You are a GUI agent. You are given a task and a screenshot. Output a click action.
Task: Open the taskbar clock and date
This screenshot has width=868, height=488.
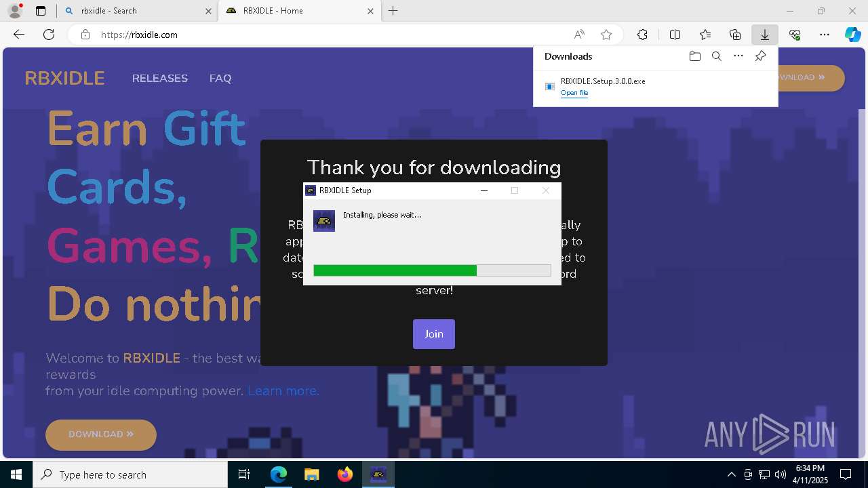810,474
